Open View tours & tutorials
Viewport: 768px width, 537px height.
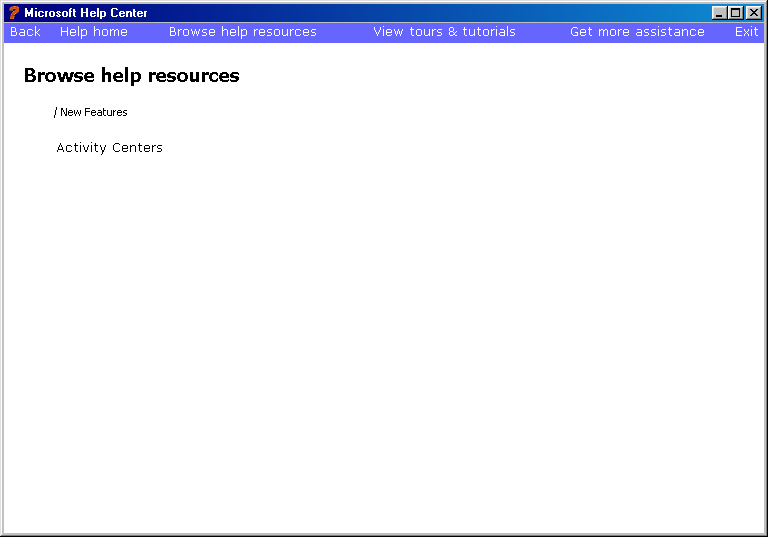click(444, 32)
